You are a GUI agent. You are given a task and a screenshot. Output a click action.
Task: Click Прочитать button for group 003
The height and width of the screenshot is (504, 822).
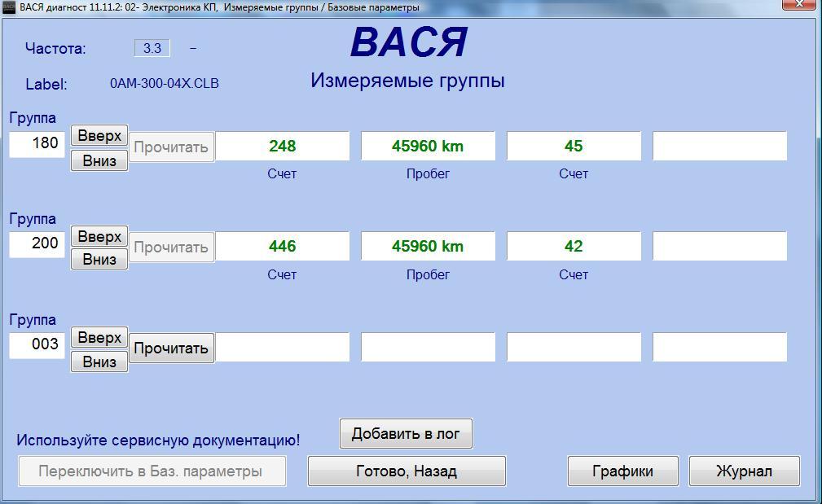tap(171, 348)
